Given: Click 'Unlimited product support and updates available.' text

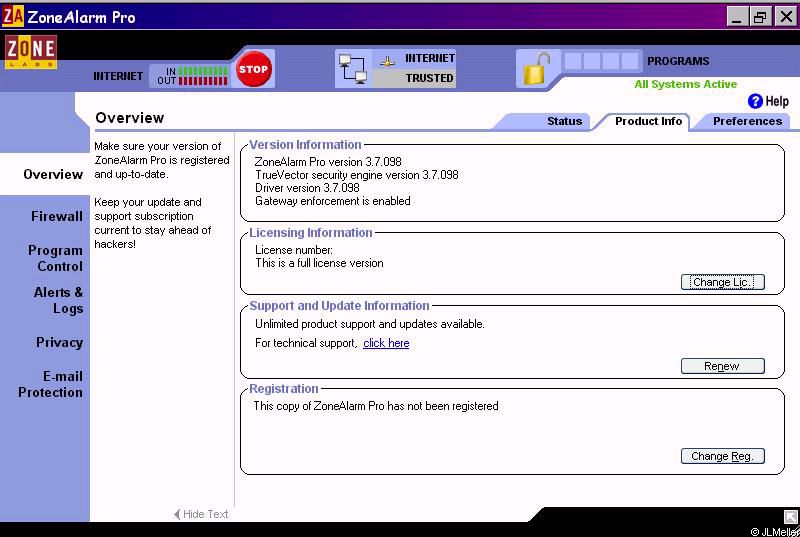Looking at the screenshot, I should 370,324.
